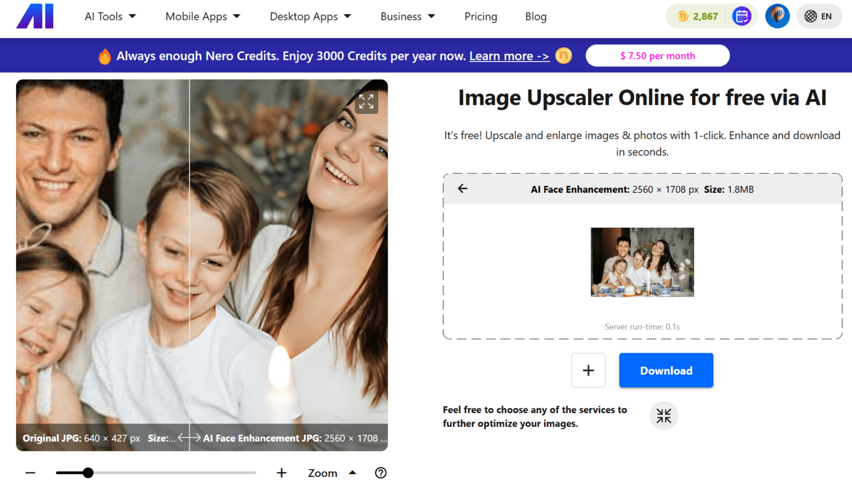This screenshot has width=852, height=504.
Task: Click the user profile avatar
Action: pyautogui.click(x=777, y=16)
